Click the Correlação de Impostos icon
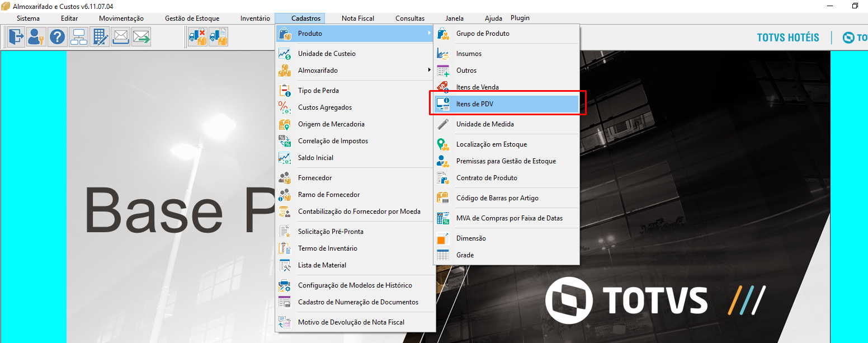This screenshot has height=343, width=868. [285, 141]
